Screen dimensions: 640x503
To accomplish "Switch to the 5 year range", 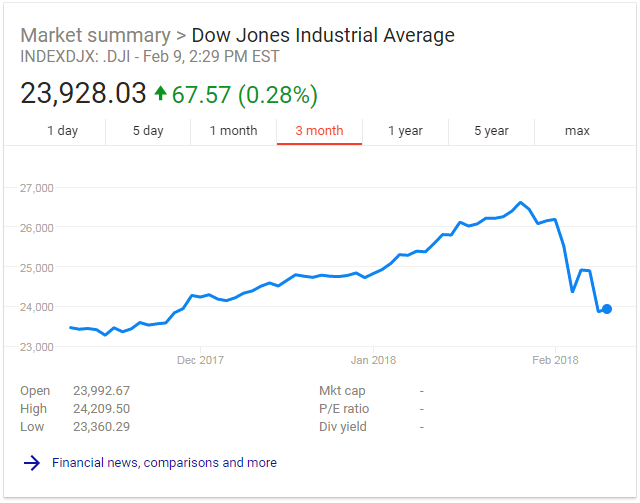I will pos(491,131).
